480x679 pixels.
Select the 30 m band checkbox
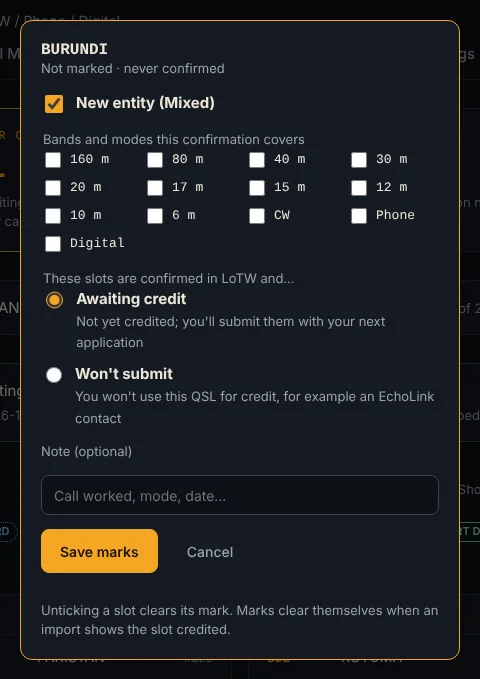point(359,160)
